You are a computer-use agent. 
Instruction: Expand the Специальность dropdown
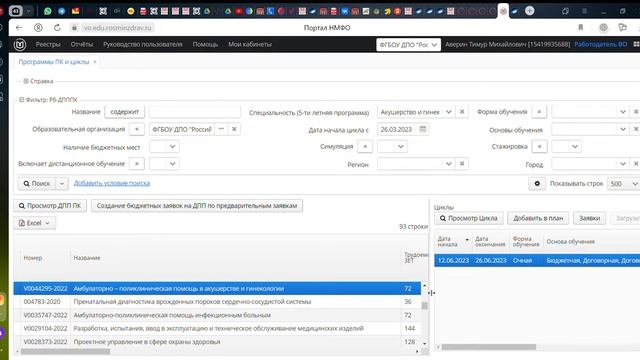click(449, 112)
